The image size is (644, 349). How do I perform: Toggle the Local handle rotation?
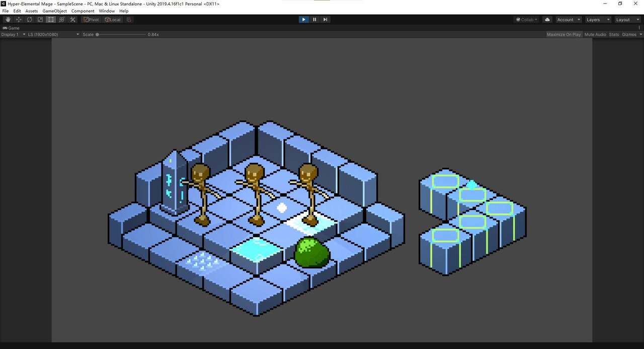113,20
